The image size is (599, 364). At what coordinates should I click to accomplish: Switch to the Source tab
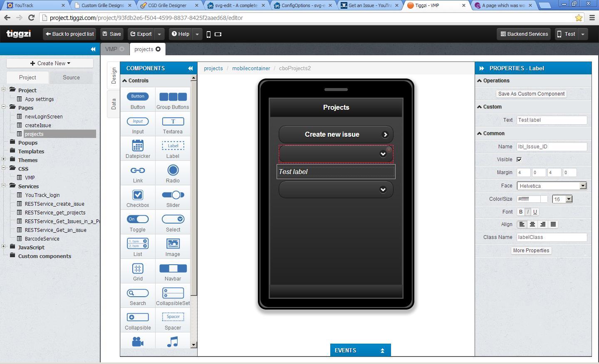click(71, 77)
